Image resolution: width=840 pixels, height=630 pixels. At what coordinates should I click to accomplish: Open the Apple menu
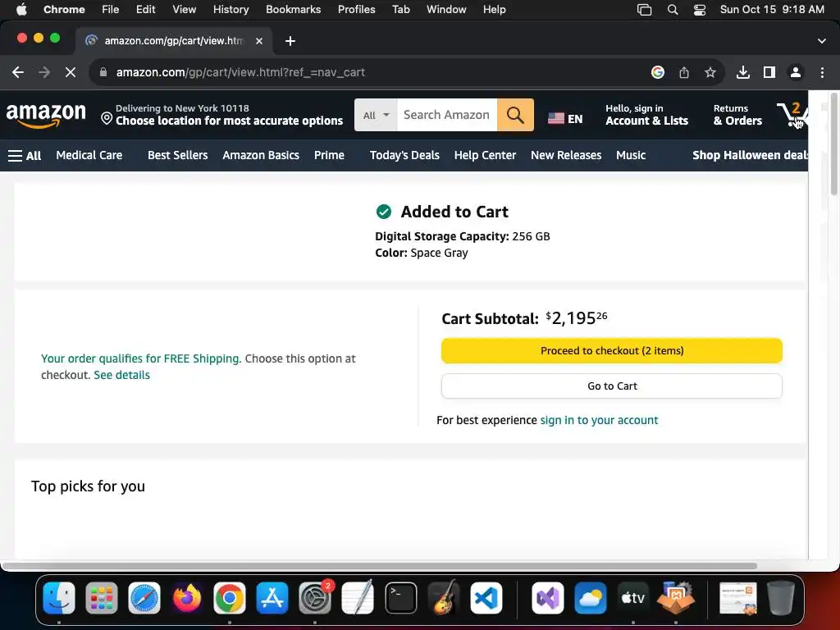[21, 10]
